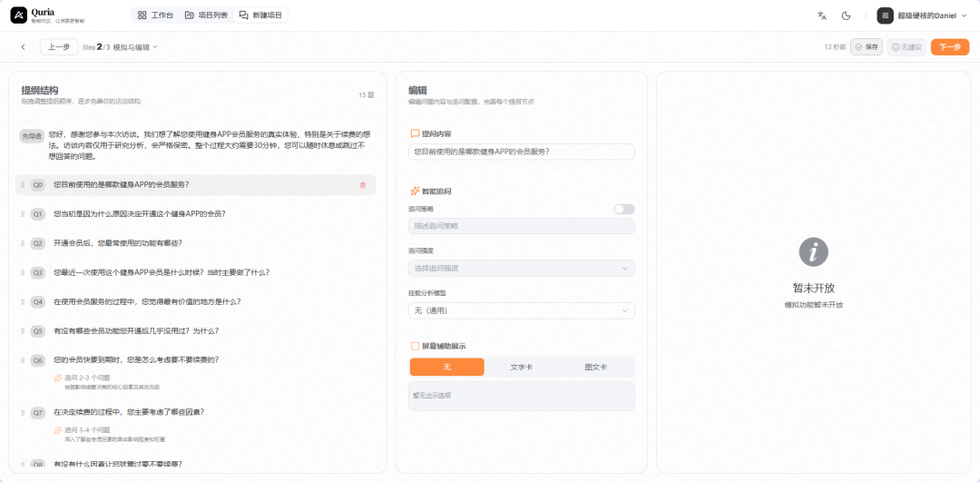Click the drag handle of Q4
This screenshot has height=482, width=980.
click(23, 301)
